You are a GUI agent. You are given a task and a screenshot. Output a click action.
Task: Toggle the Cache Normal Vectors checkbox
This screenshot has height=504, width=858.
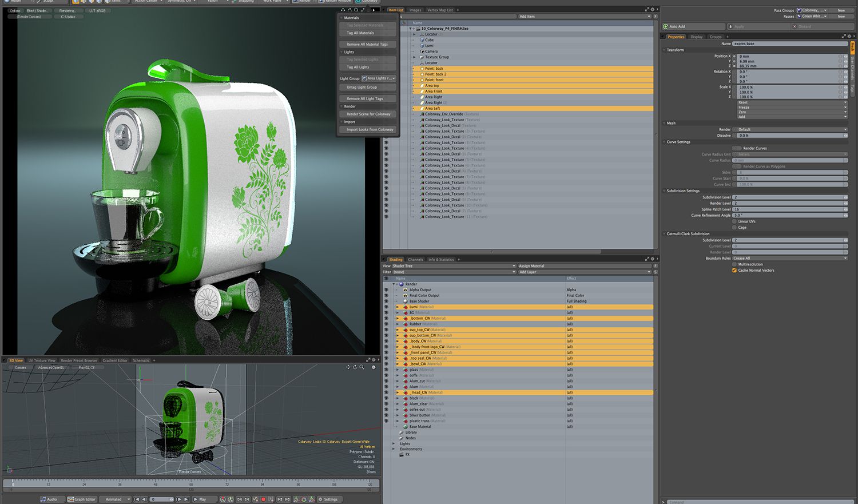[734, 270]
